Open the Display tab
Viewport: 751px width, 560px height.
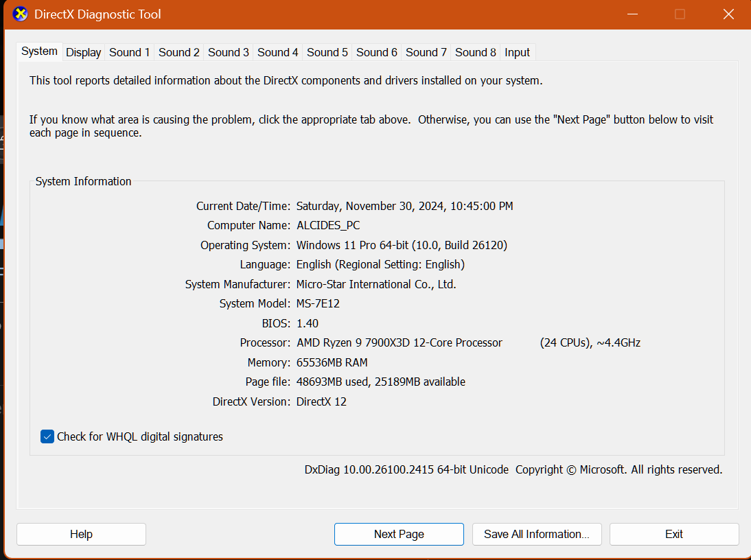tap(83, 52)
